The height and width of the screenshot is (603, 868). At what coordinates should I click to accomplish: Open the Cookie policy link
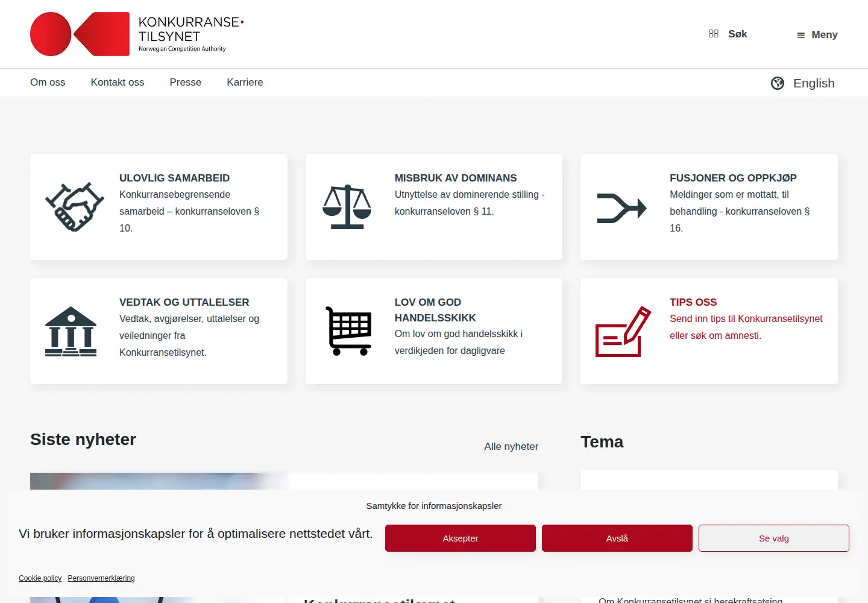point(40,578)
